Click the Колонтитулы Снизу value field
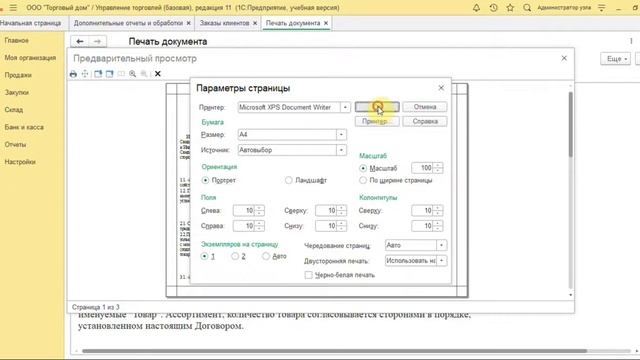 (x=422, y=226)
